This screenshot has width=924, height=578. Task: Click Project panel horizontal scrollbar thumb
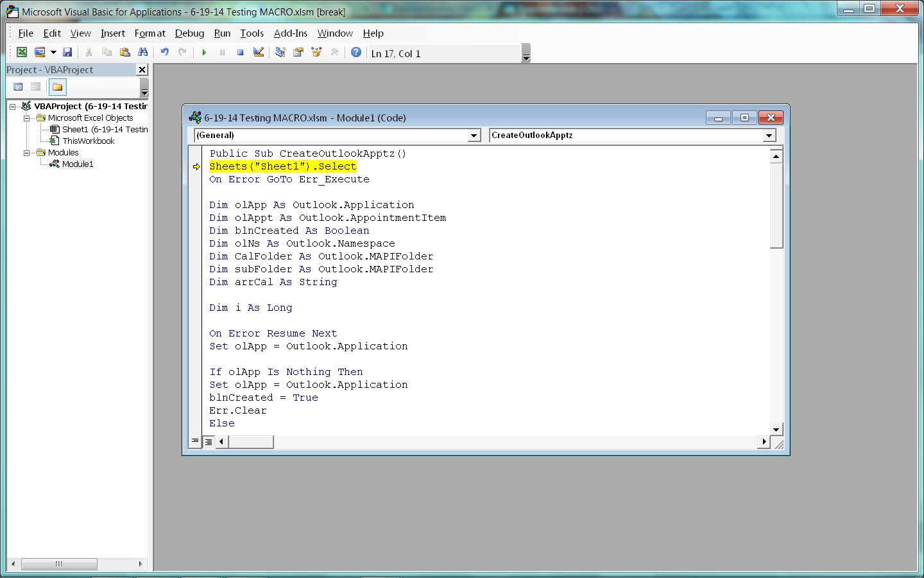(59, 564)
